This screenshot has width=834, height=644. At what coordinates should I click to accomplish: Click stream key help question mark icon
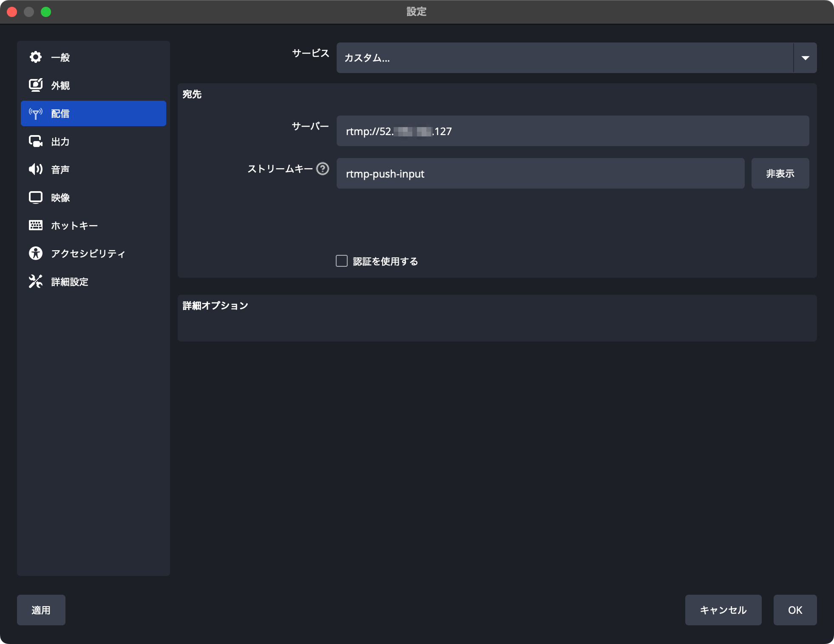323,169
